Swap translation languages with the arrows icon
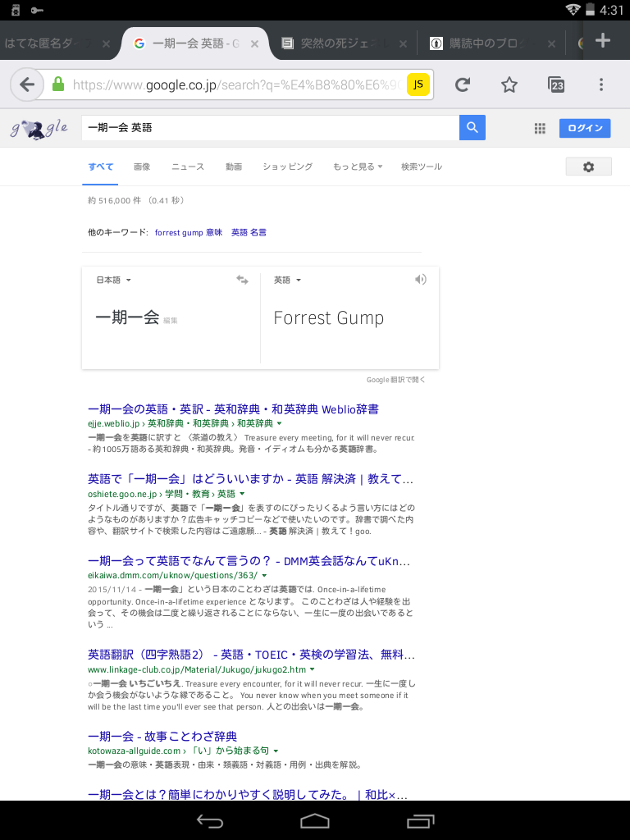The image size is (630, 840). tap(242, 280)
